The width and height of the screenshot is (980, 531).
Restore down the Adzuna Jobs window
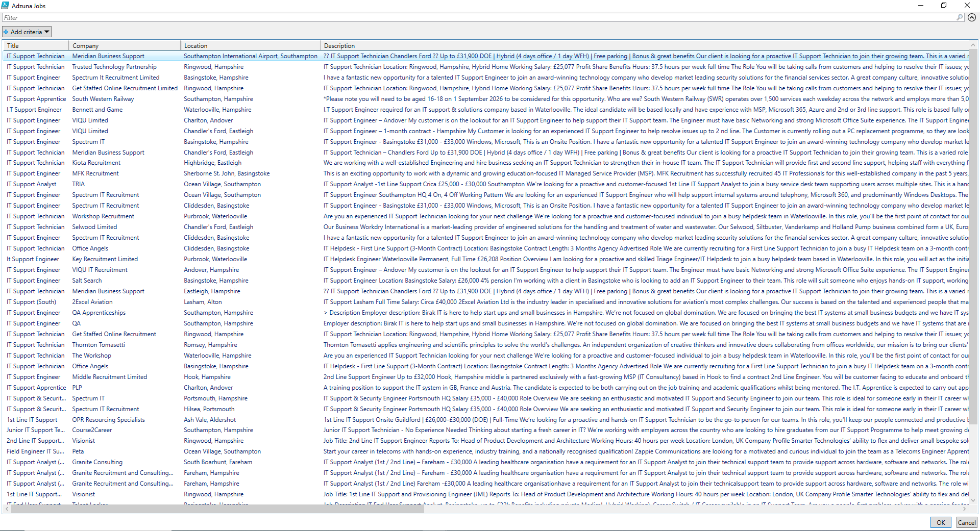click(x=944, y=6)
